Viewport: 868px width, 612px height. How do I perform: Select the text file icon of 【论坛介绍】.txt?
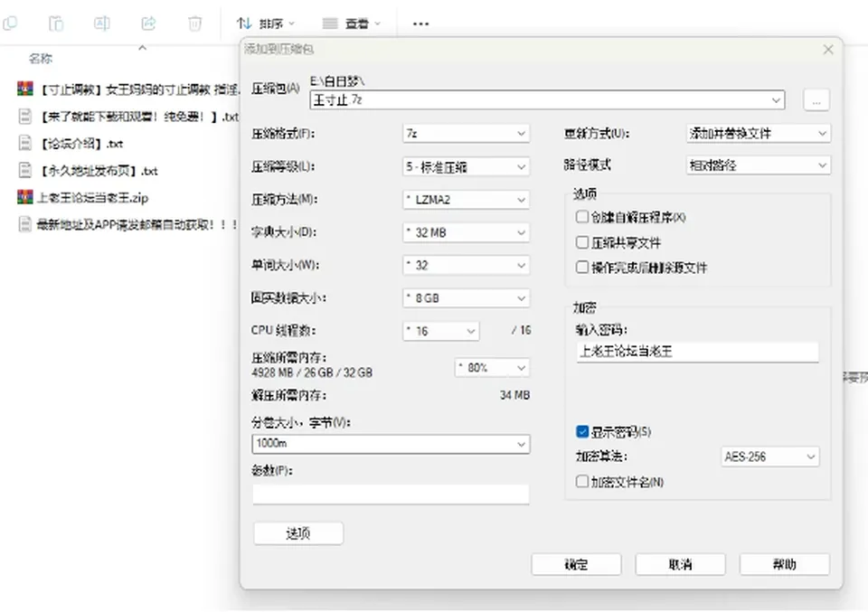pos(25,143)
